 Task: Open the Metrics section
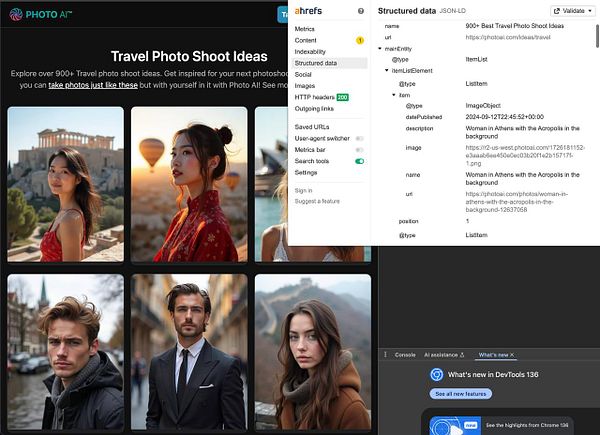(305, 29)
